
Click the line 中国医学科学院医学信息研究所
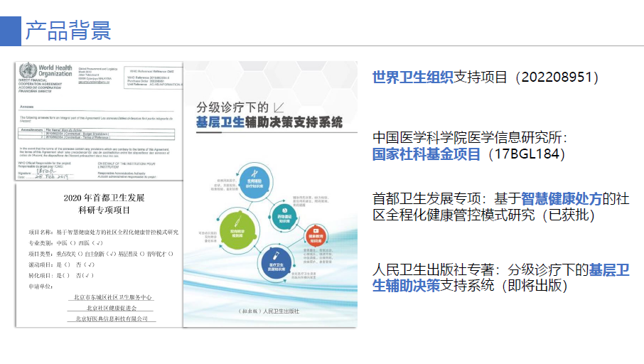pos(470,138)
